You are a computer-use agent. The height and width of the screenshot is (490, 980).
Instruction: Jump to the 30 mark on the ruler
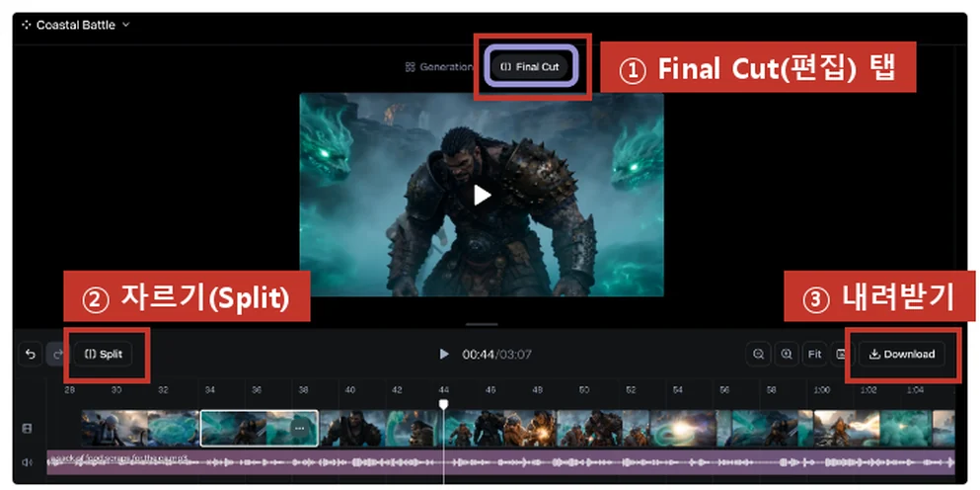116,390
